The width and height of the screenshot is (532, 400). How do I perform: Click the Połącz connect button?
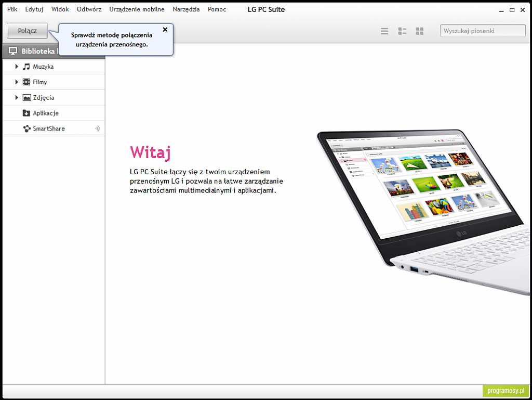pos(27,31)
